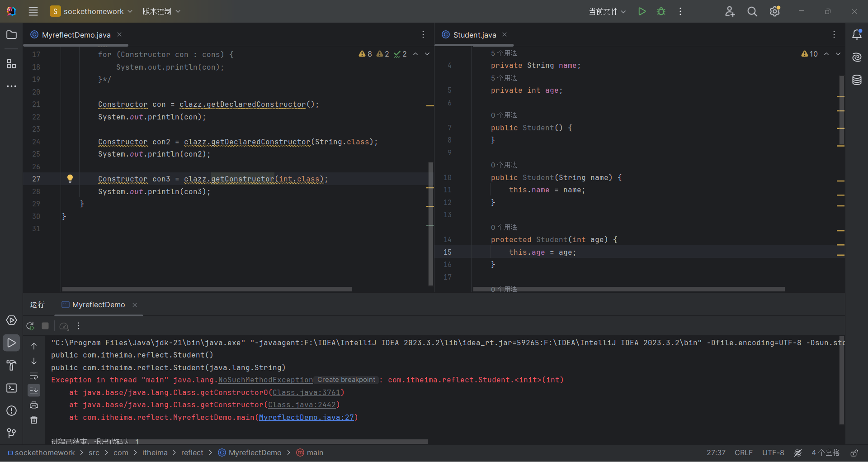This screenshot has width=868, height=462.
Task: Go to next warning in Student.java
Action: [x=838, y=54]
